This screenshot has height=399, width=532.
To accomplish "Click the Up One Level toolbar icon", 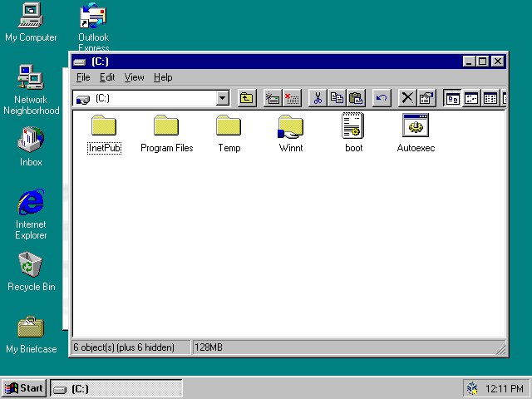I will click(x=247, y=98).
